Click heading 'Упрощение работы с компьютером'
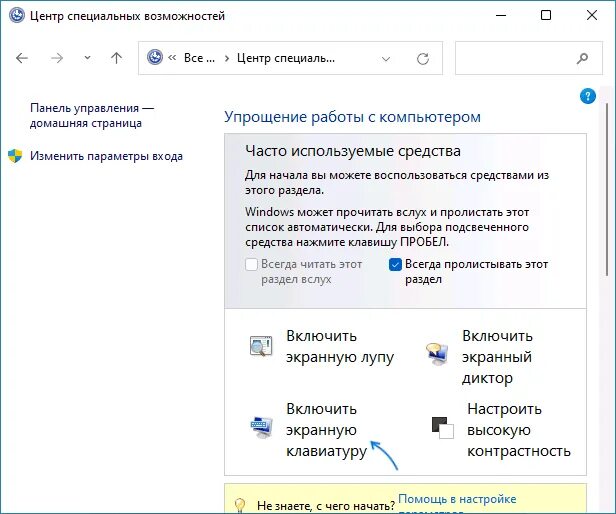The width and height of the screenshot is (616, 514). click(352, 117)
